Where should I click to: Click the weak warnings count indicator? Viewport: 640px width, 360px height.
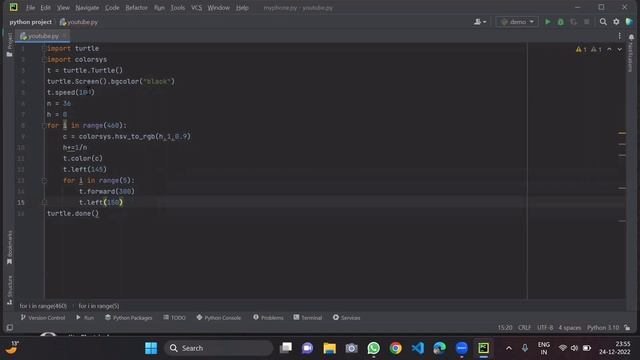coord(596,49)
